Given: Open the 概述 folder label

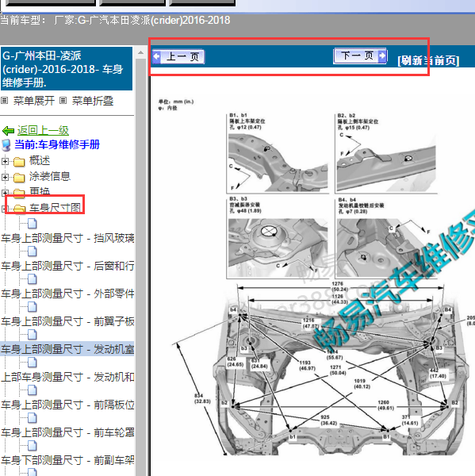Looking at the screenshot, I should tap(40, 160).
